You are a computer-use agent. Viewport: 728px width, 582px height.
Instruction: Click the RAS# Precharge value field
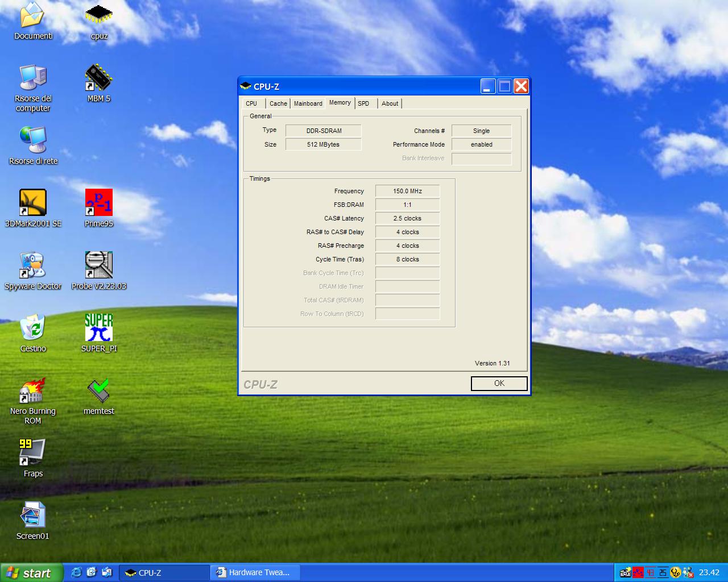(408, 246)
